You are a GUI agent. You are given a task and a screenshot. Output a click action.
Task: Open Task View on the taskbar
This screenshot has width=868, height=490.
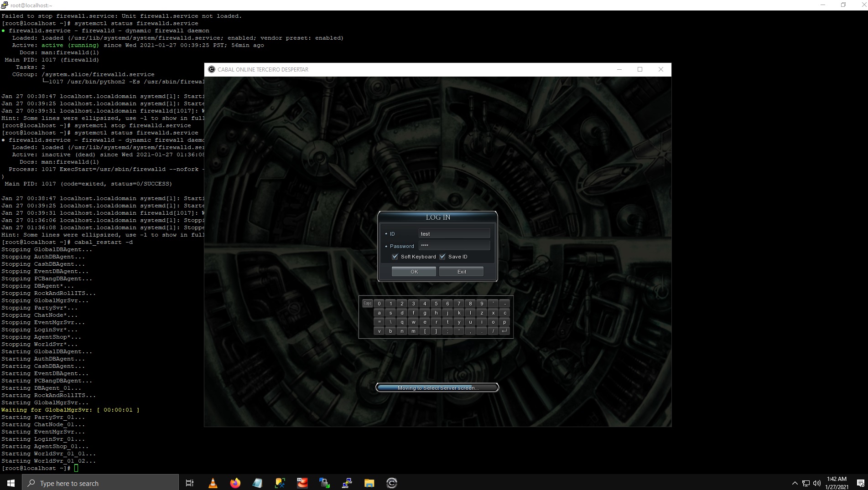click(x=190, y=483)
